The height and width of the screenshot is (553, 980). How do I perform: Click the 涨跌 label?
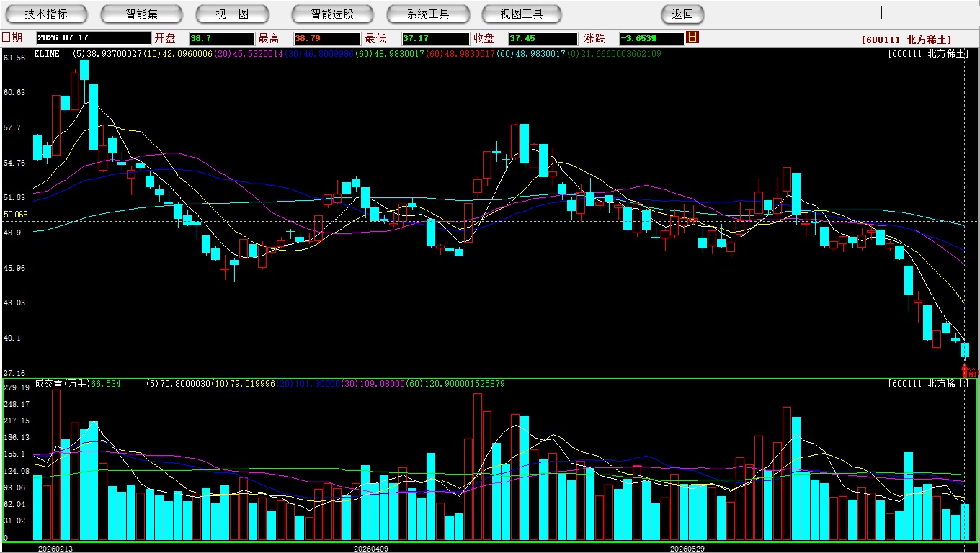coord(594,38)
